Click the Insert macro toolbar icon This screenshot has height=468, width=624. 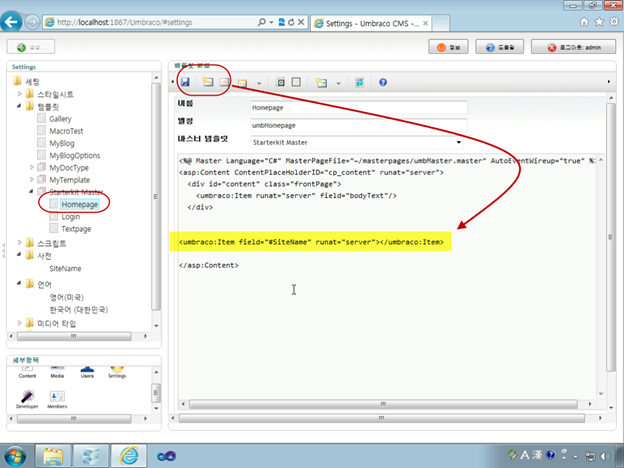[x=242, y=82]
